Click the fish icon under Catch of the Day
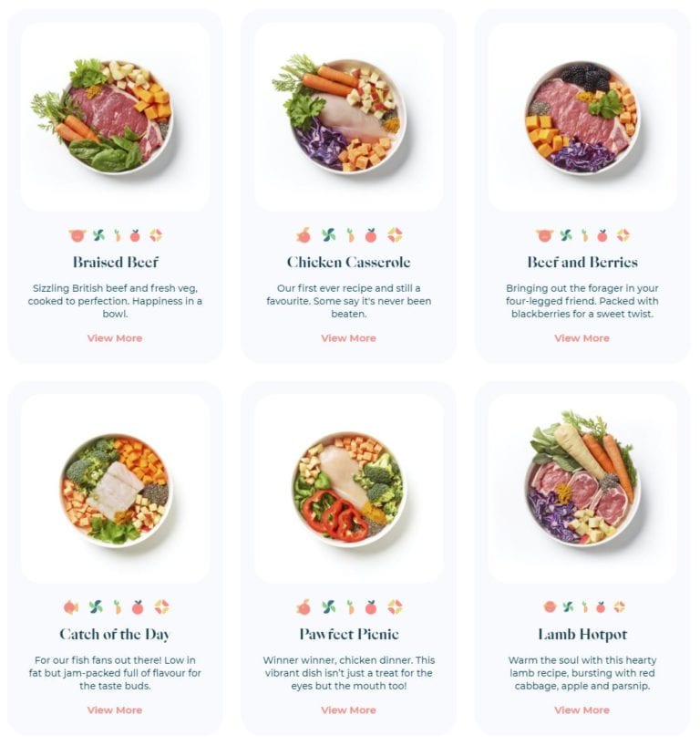The height and width of the screenshot is (746, 700). 71,606
